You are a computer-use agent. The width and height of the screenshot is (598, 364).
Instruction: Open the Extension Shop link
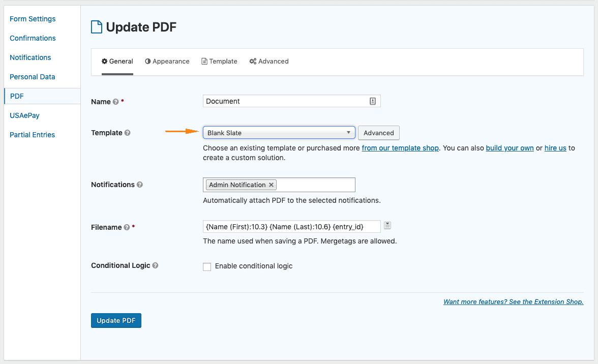point(514,302)
